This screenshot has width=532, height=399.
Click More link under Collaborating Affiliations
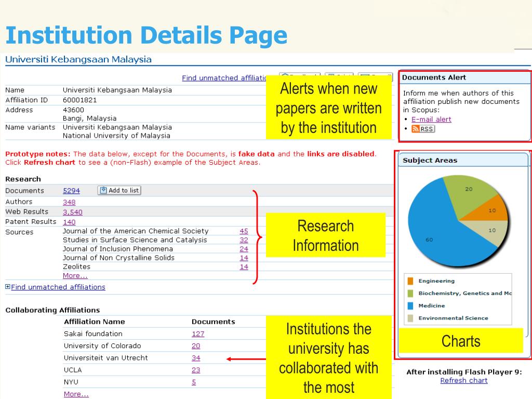tap(76, 394)
